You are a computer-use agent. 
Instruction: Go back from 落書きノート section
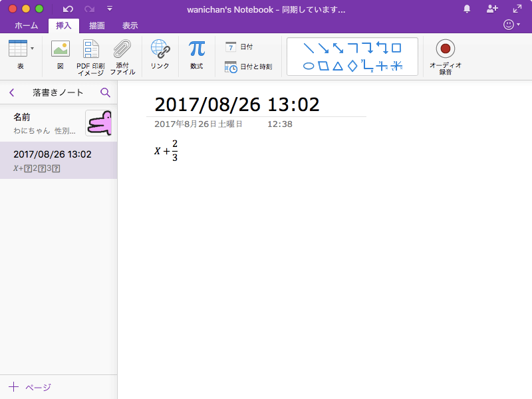point(12,92)
